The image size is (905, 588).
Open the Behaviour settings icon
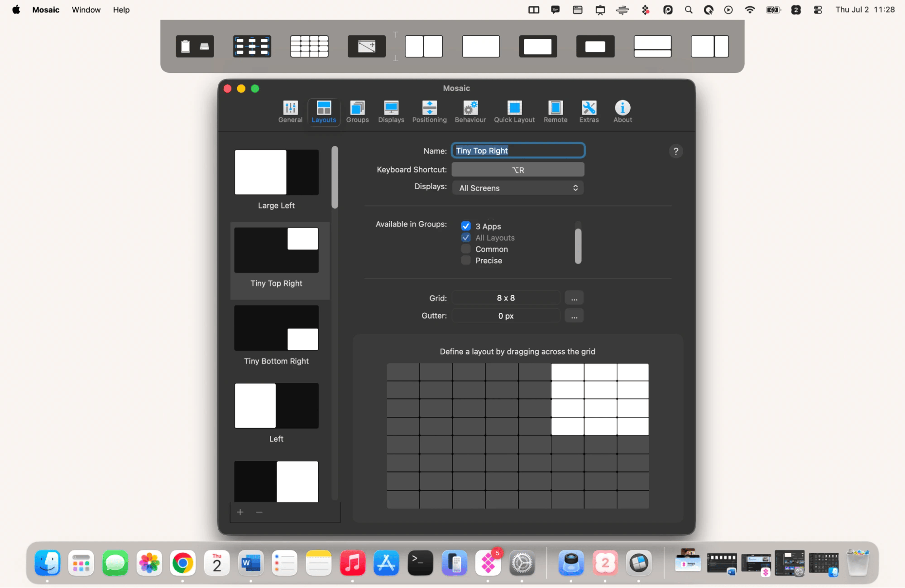[x=470, y=112]
